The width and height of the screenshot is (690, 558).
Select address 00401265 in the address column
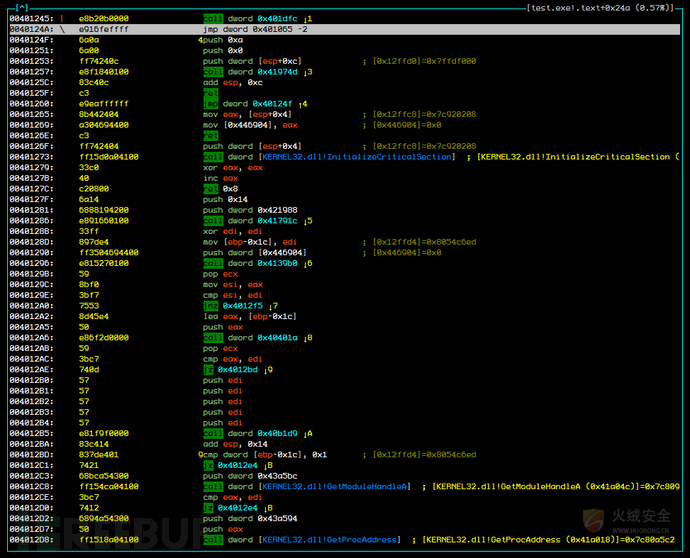click(31, 114)
